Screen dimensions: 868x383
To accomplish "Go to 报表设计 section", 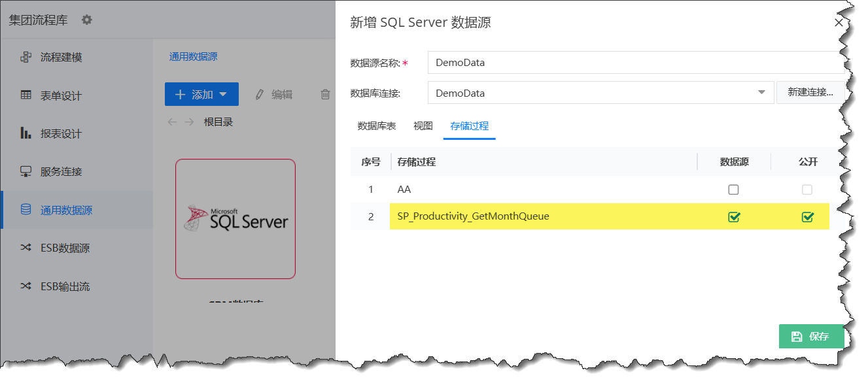I will point(61,134).
